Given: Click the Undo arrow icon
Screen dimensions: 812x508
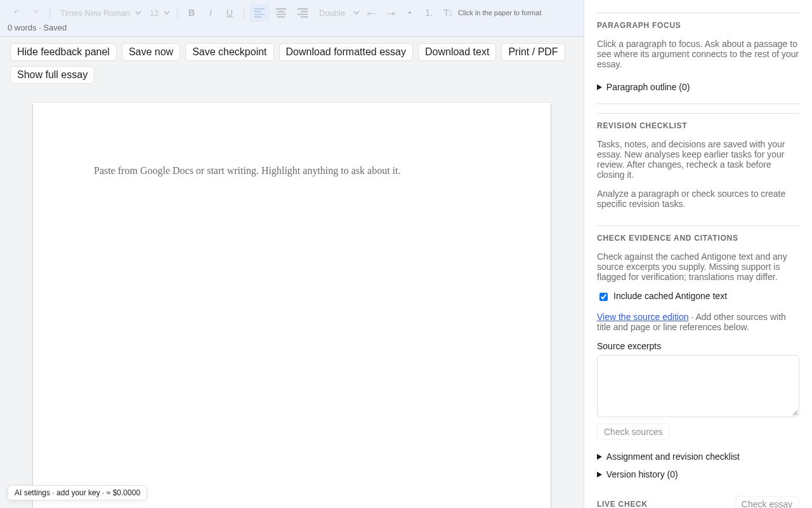Looking at the screenshot, I should pos(16,13).
